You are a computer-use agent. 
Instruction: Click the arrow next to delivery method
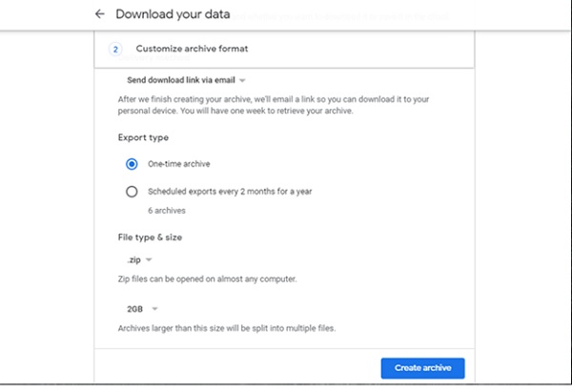tap(242, 81)
